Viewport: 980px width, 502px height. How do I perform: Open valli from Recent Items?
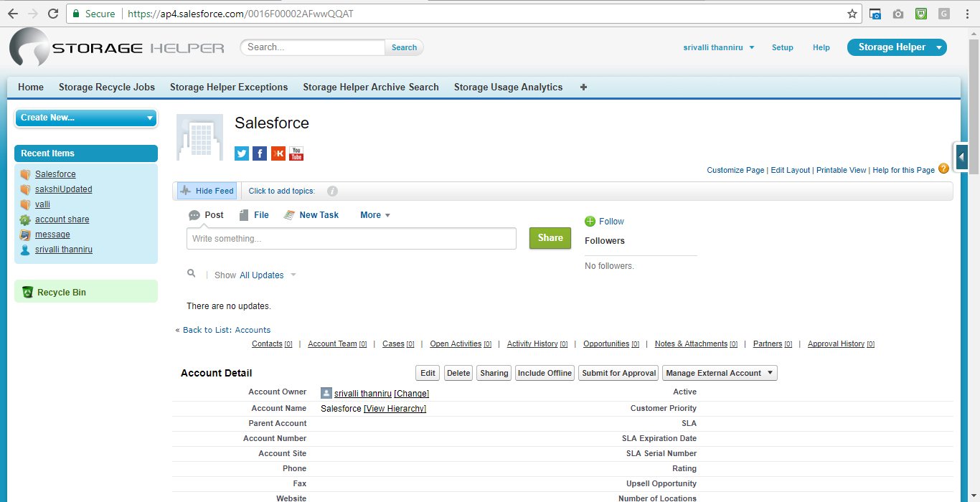coord(42,204)
